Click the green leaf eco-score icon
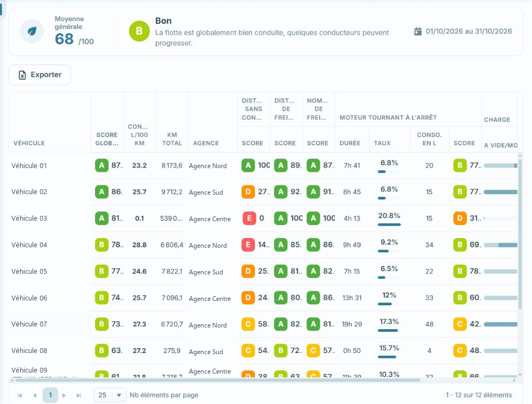532x404 pixels. [32, 31]
